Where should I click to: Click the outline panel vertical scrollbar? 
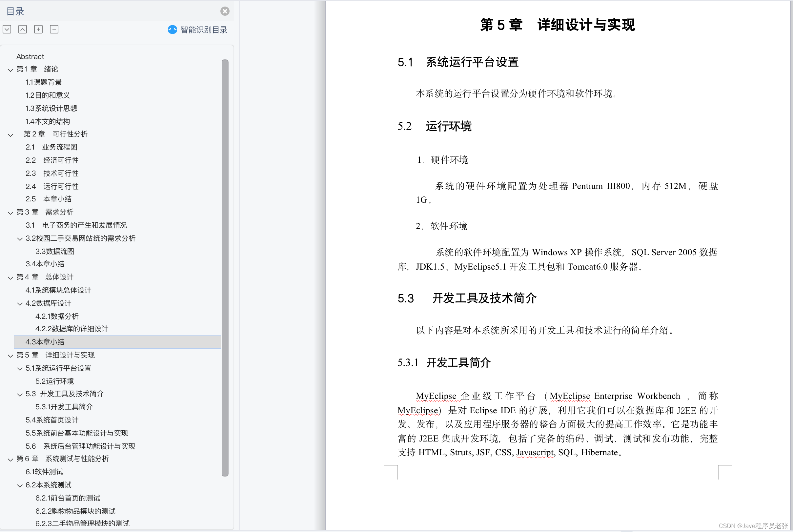coord(225,268)
